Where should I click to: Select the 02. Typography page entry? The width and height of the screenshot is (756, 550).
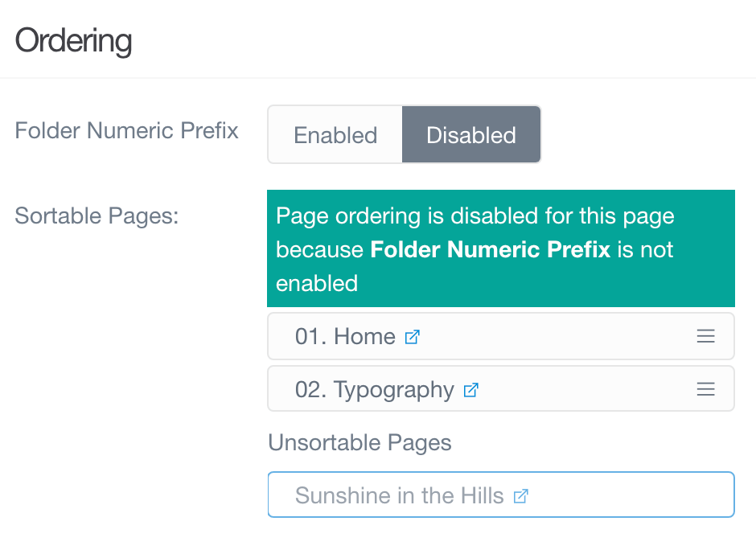point(375,389)
